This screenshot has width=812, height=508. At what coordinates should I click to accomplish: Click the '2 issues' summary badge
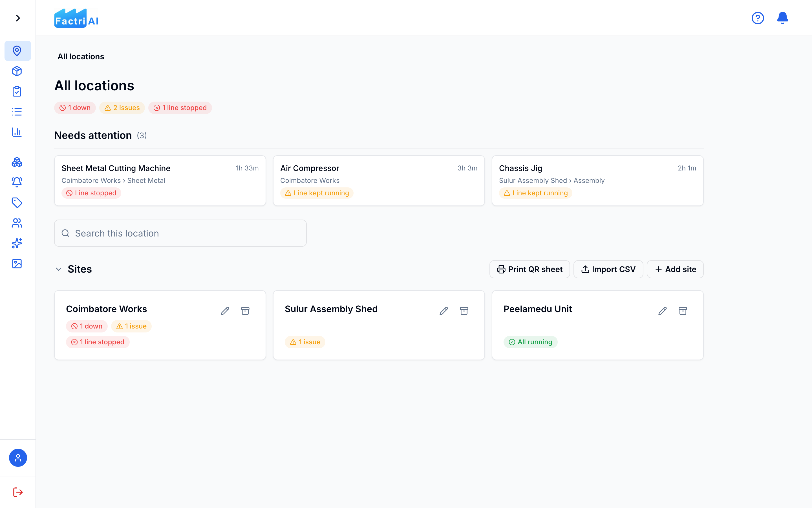click(x=122, y=108)
